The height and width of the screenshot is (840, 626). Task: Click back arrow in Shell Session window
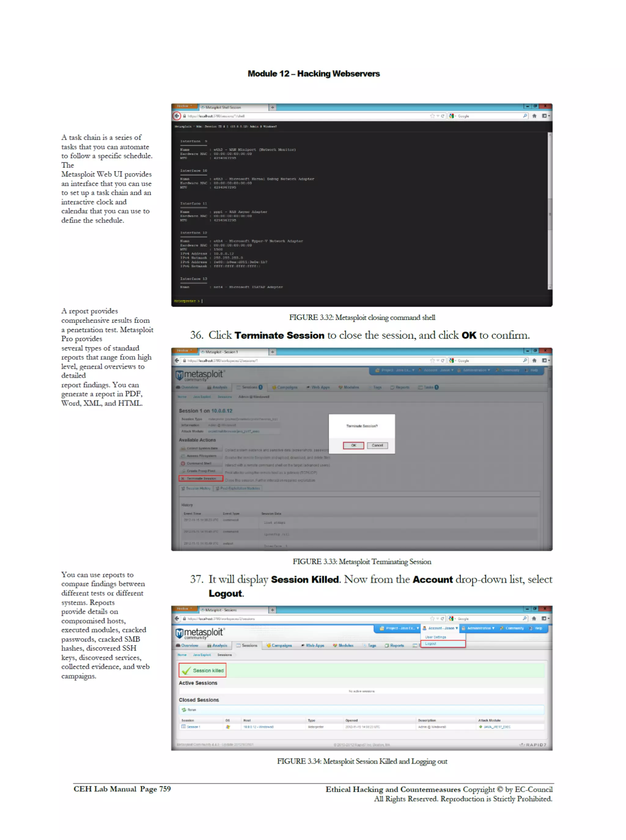177,116
